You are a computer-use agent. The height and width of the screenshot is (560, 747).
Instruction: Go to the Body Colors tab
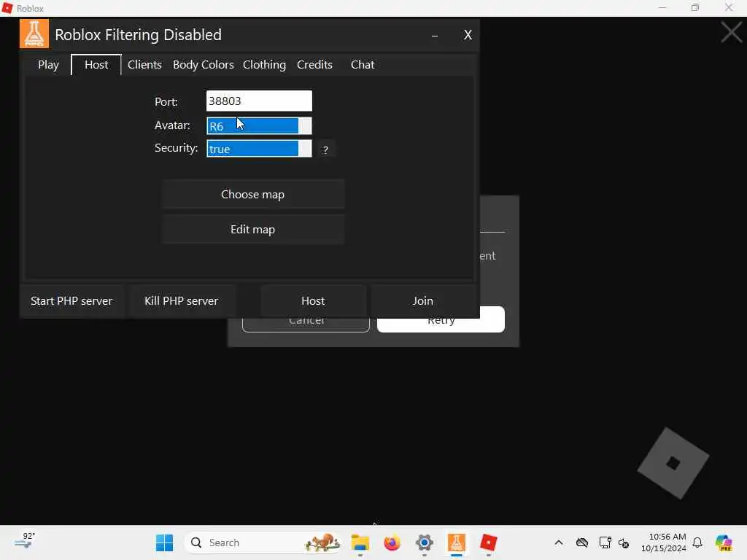[x=204, y=65]
